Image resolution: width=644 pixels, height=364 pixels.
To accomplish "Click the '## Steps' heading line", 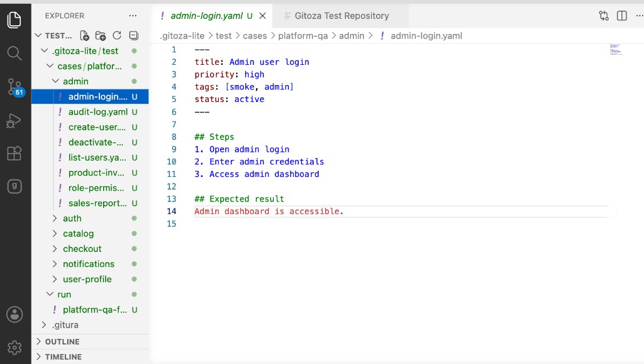I will 214,137.
